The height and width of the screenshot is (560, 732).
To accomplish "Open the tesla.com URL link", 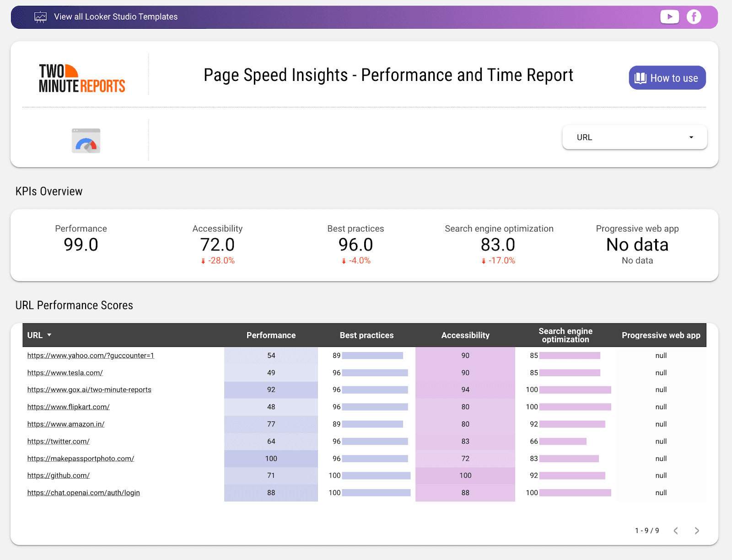I will coord(65,373).
